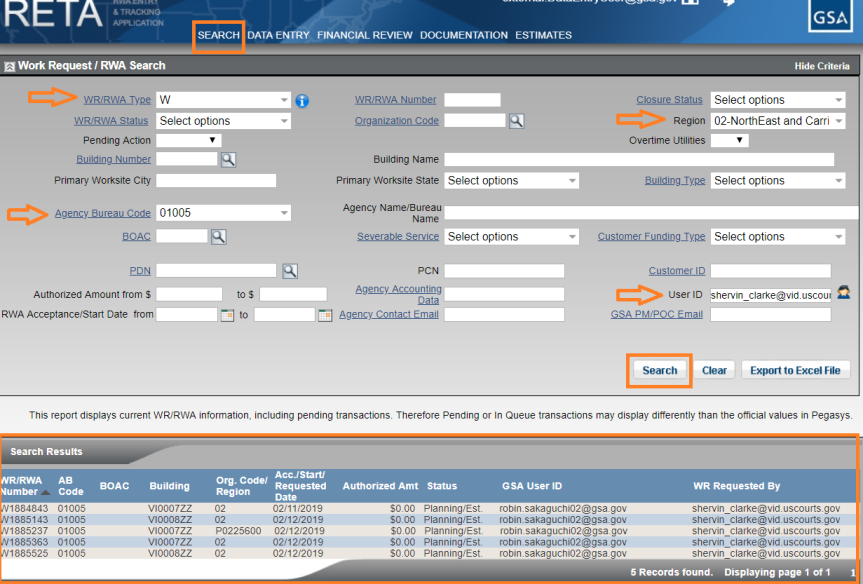The height and width of the screenshot is (584, 863).
Task: Switch to the ESTIMATES tab
Action: [x=543, y=35]
